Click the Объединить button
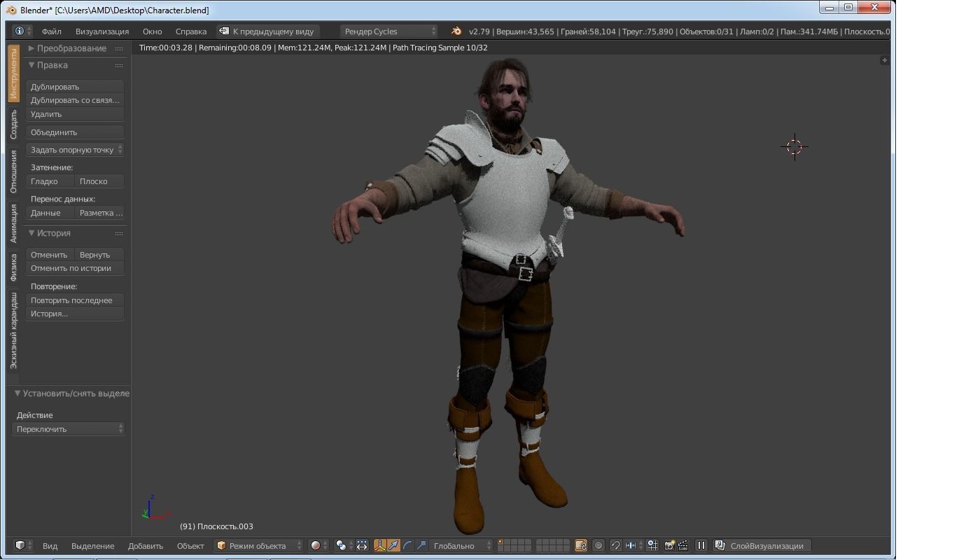The image size is (966, 560). coord(76,132)
